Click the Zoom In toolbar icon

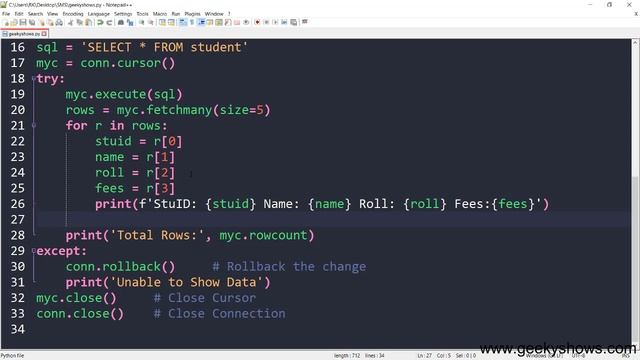(x=142, y=22)
